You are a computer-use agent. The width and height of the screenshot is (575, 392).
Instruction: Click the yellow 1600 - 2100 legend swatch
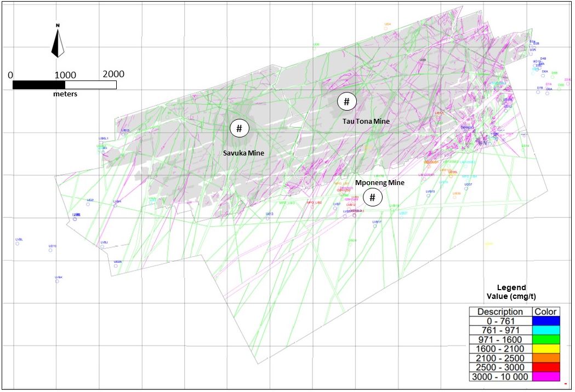click(x=545, y=349)
